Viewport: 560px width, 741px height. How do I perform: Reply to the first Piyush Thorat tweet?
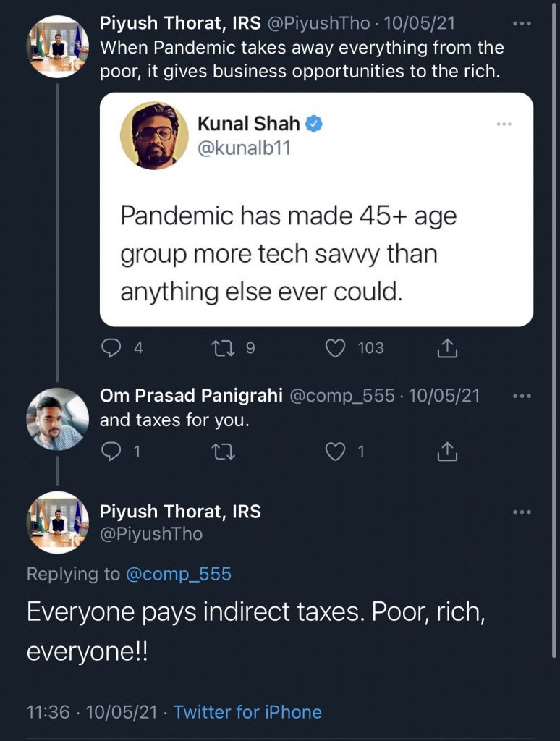(x=111, y=349)
